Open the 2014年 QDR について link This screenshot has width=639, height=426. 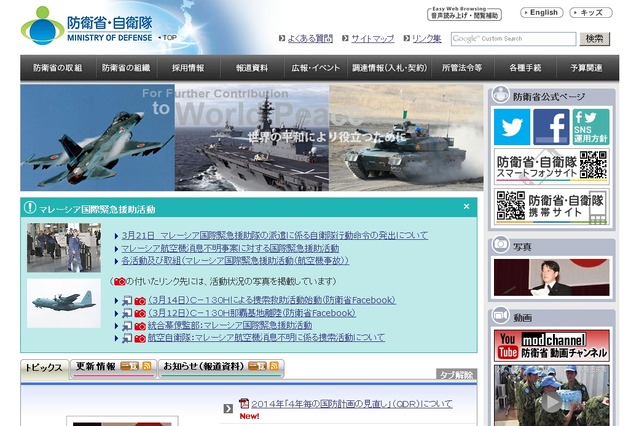(x=352, y=404)
